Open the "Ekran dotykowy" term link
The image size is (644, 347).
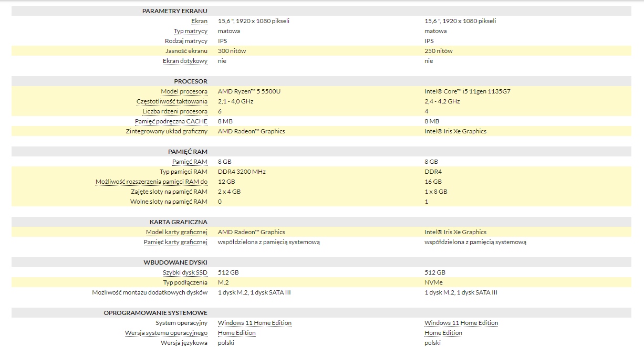click(x=185, y=61)
